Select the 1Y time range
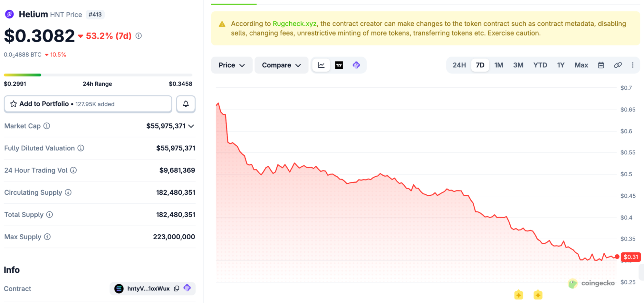The image size is (644, 303). point(561,65)
